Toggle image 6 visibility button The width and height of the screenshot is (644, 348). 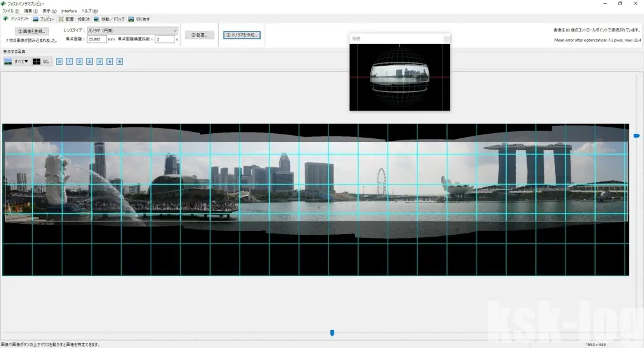pos(120,62)
